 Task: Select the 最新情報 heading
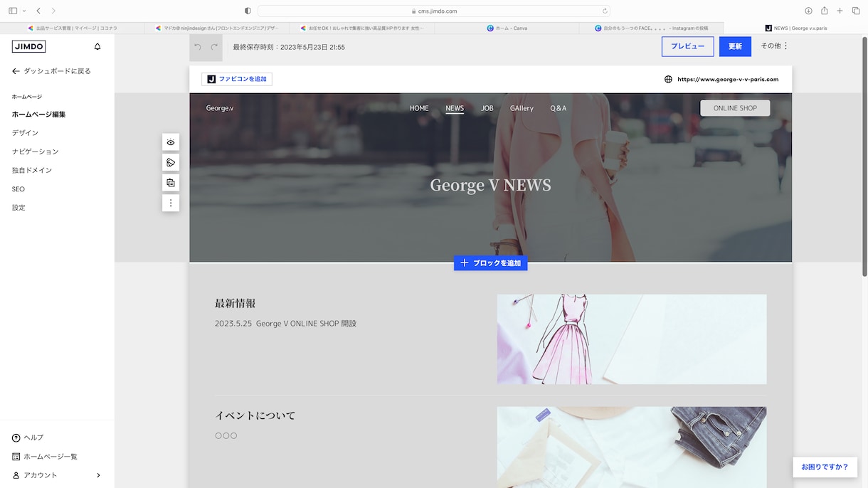pyautogui.click(x=235, y=303)
